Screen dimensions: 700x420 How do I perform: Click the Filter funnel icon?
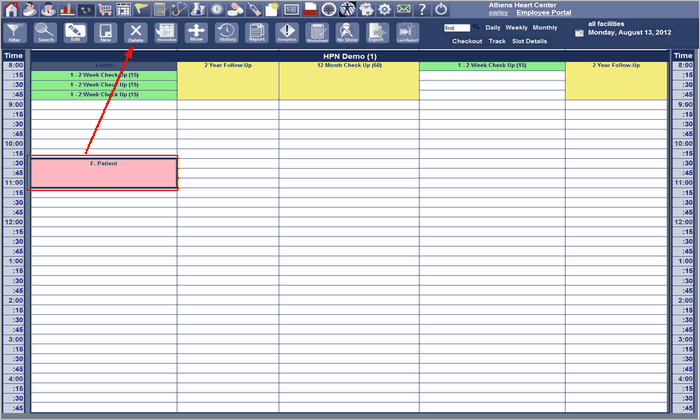click(x=15, y=32)
